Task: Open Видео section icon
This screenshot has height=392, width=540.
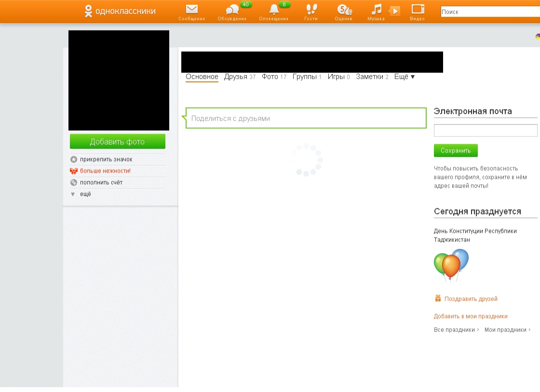Action: tap(418, 10)
